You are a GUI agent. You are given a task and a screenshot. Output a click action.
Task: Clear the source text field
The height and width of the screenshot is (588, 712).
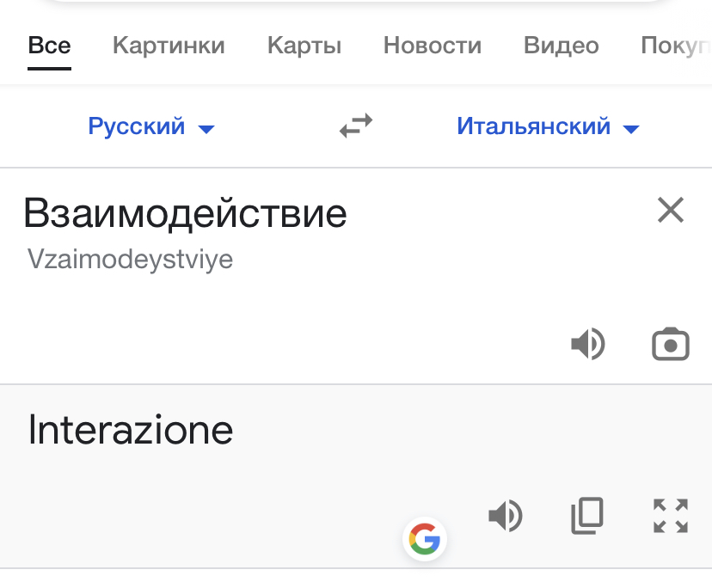point(670,210)
